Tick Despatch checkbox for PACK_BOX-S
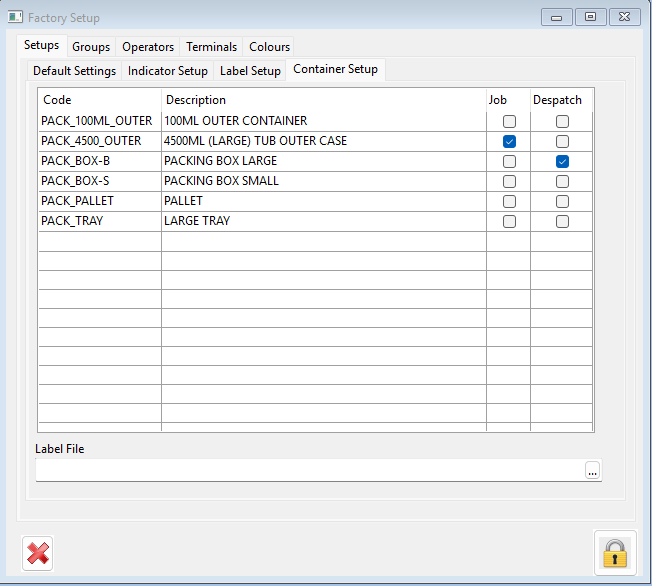The height and width of the screenshot is (586, 652). pos(562,181)
